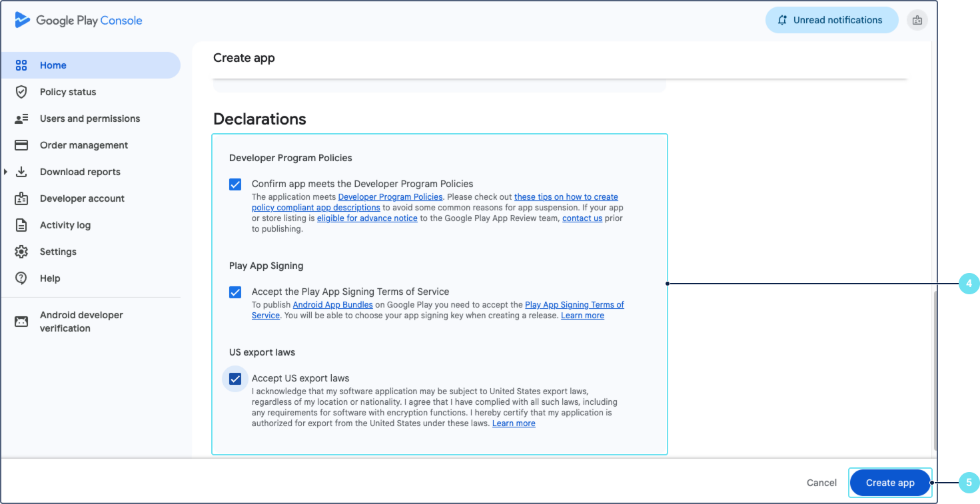Click Learn more under US export laws
This screenshot has width=980, height=504.
514,423
